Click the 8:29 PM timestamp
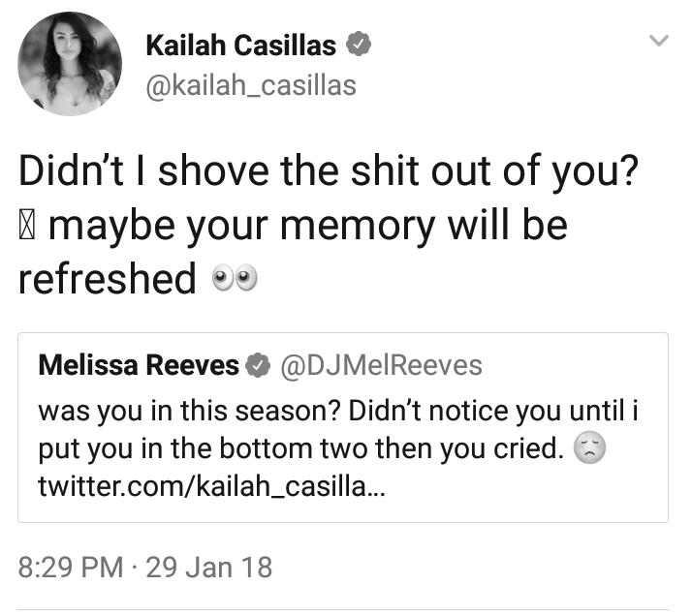This screenshot has width=692, height=616. pos(71,567)
